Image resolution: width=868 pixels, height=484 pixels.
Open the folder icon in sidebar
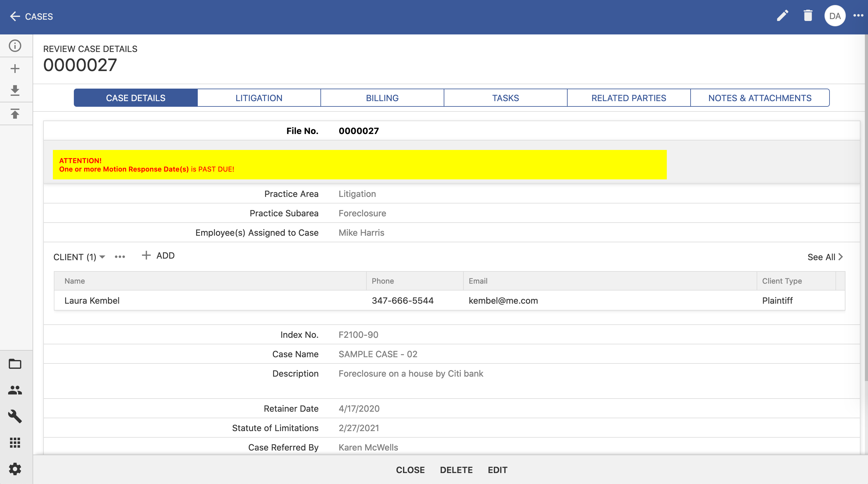(x=15, y=364)
